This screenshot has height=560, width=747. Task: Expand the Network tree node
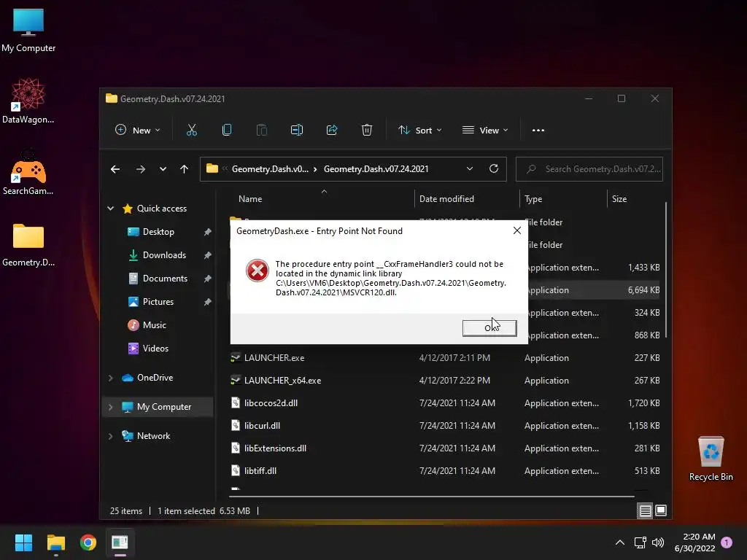click(x=111, y=436)
